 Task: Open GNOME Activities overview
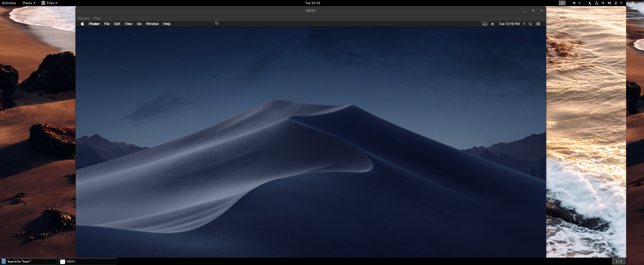pyautogui.click(x=9, y=3)
